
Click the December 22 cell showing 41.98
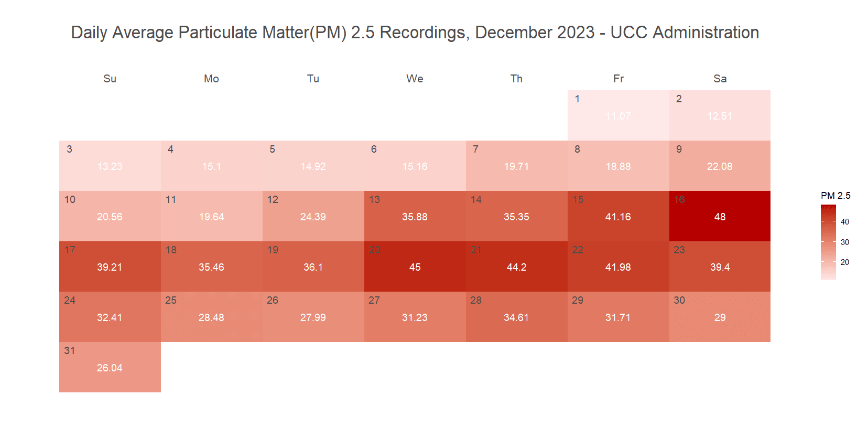(618, 266)
